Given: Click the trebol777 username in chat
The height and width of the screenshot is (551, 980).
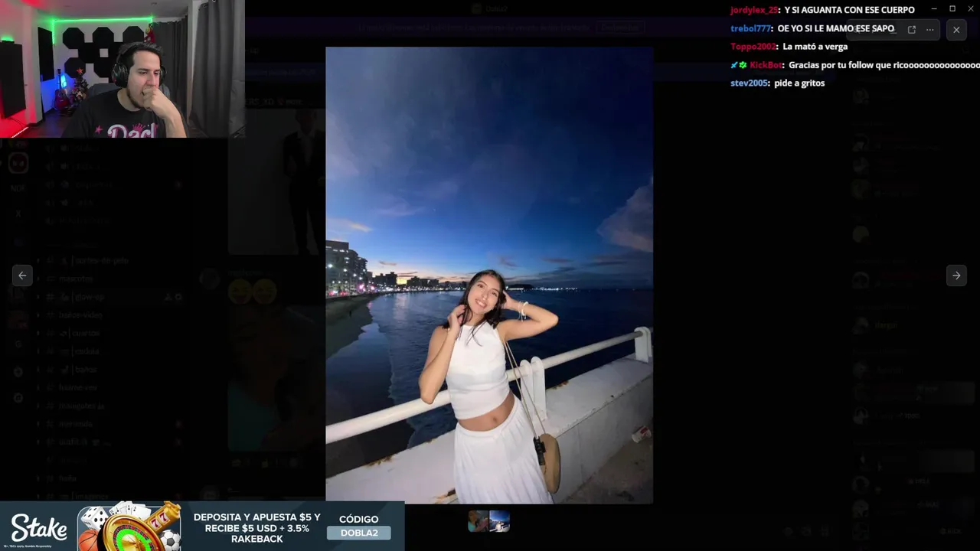Looking at the screenshot, I should tap(750, 28).
